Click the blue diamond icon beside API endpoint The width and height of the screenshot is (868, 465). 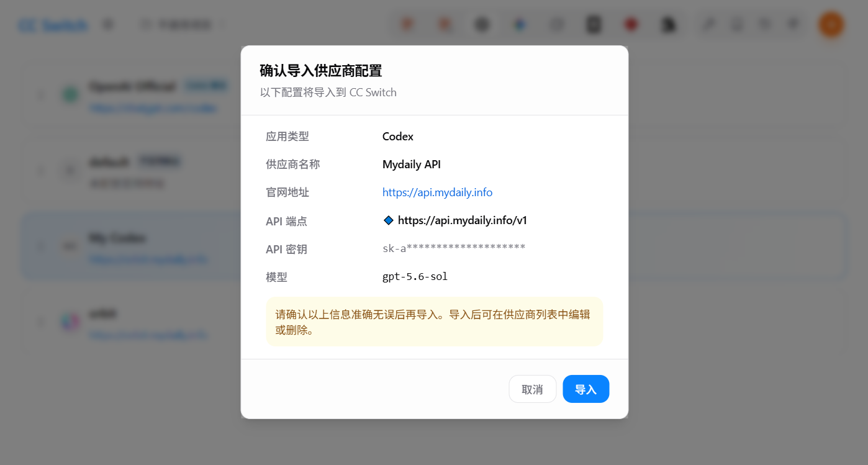click(389, 220)
